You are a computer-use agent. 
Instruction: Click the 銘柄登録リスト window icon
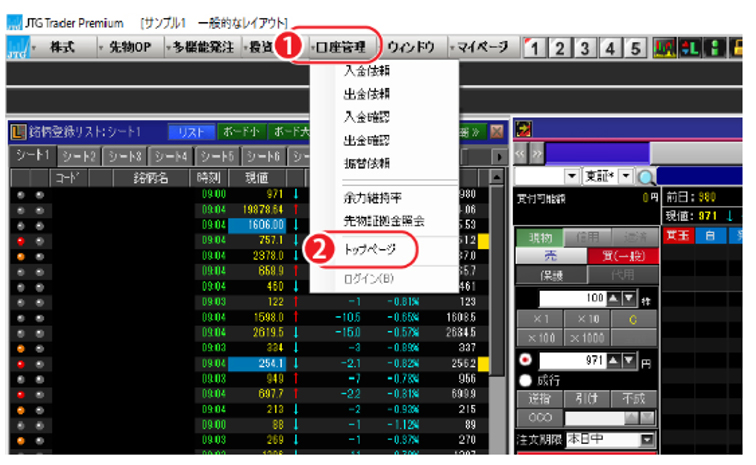click(17, 132)
